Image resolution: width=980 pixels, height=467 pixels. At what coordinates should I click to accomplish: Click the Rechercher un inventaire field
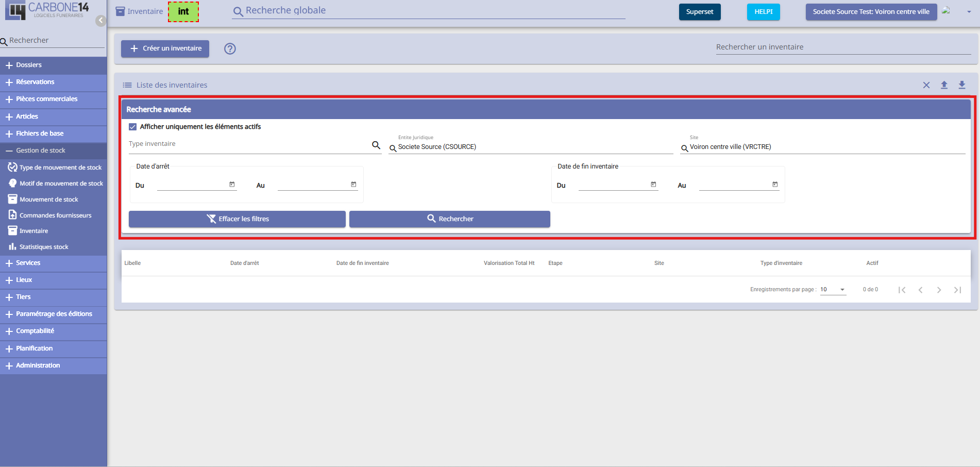(x=843, y=47)
